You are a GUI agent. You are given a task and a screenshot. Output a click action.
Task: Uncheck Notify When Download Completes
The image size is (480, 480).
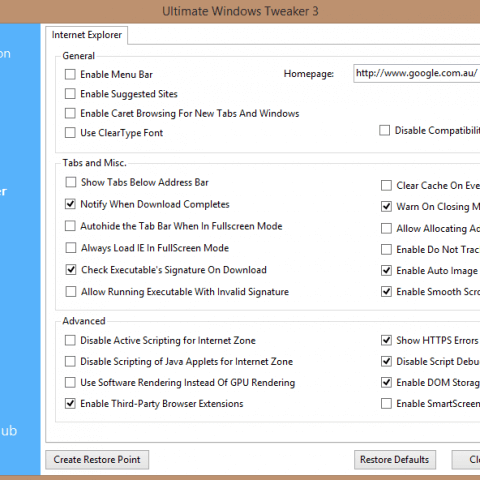click(x=70, y=204)
